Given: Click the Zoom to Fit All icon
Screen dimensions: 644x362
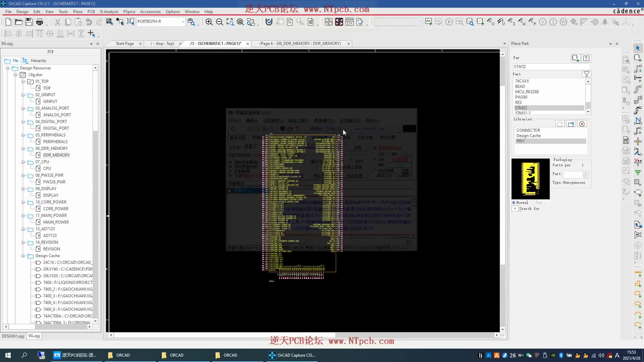Looking at the screenshot, I should coord(240,22).
